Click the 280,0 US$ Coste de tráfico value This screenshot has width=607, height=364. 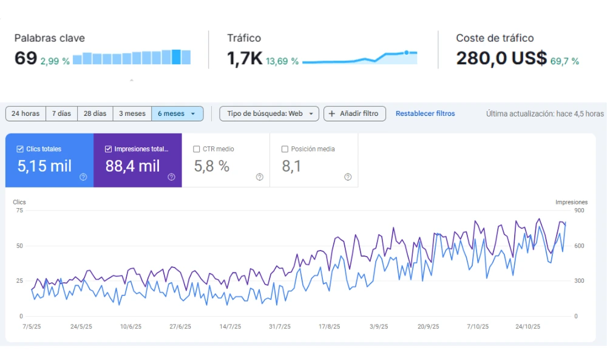pos(501,59)
